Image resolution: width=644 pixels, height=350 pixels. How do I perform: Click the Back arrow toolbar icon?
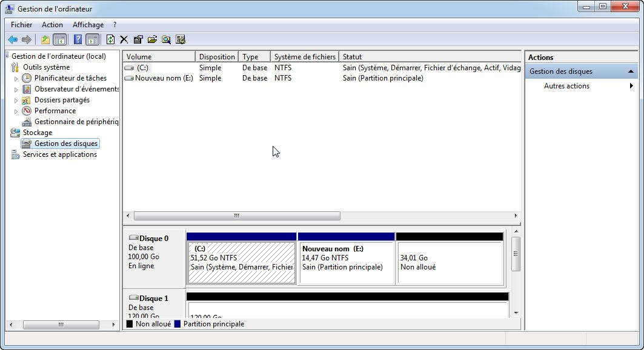coord(13,39)
